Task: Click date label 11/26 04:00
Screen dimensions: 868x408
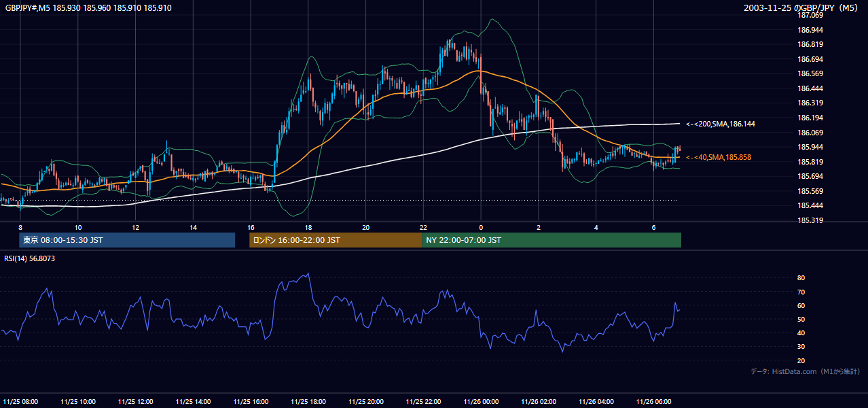Action: [x=596, y=401]
